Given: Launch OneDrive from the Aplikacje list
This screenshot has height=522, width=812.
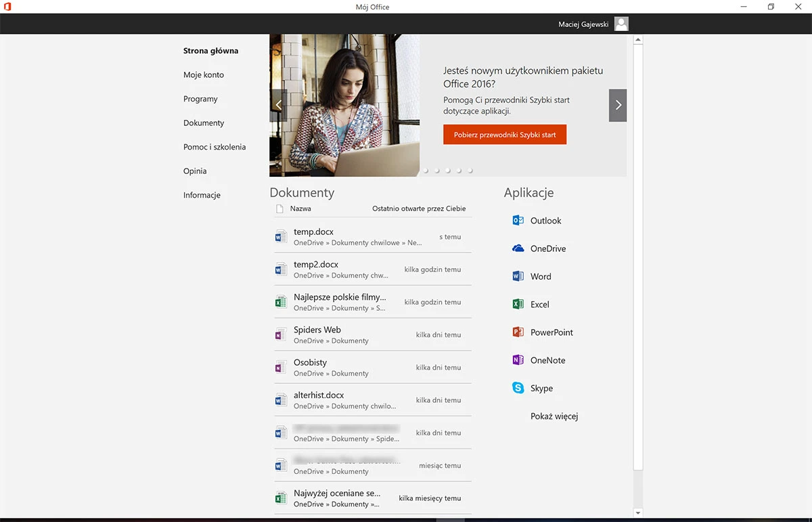Looking at the screenshot, I should (518, 248).
